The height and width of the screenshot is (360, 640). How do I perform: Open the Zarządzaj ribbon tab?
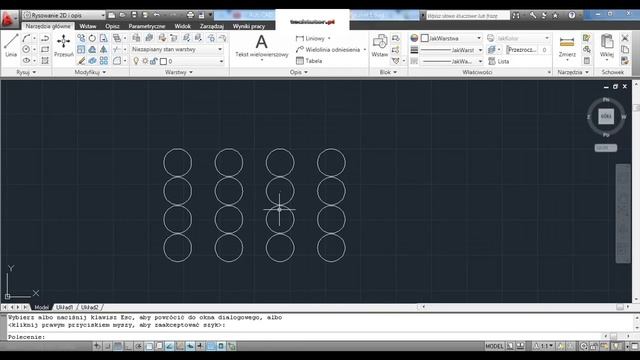pos(212,26)
